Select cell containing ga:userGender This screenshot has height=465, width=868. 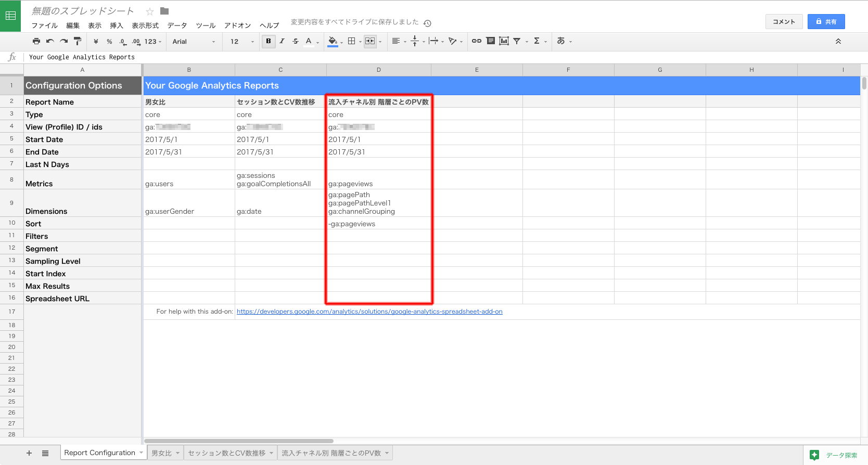pos(189,203)
